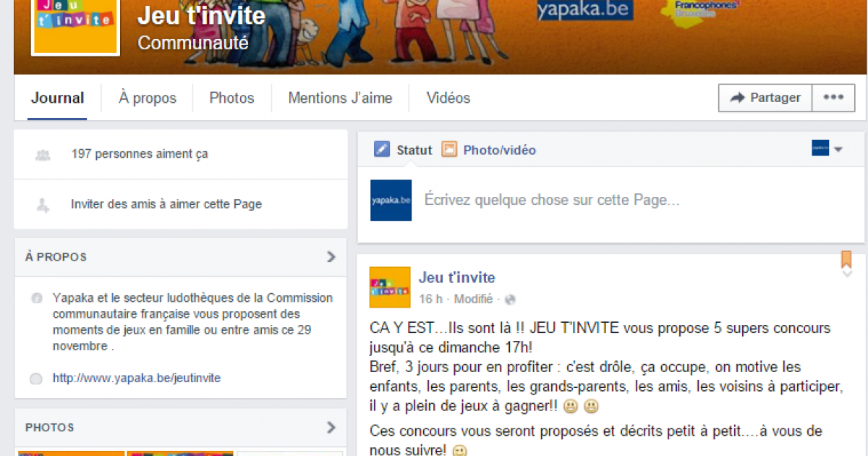Screen dimensions: 868x456
Task: Click the Jeu t'invite post avatar
Action: point(390,287)
